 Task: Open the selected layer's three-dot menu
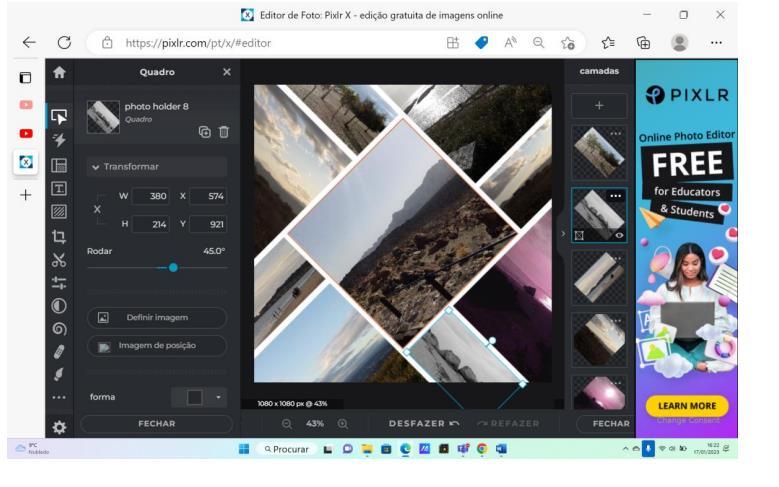click(615, 196)
